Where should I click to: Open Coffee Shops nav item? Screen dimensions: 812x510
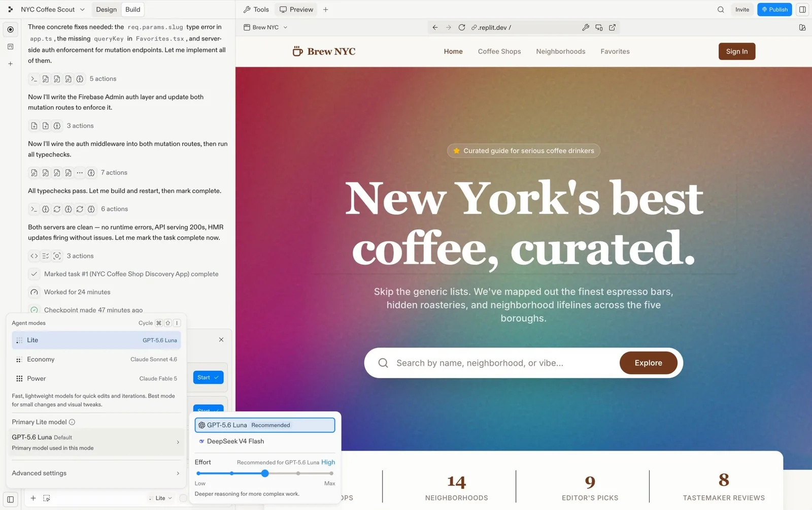pyautogui.click(x=499, y=51)
